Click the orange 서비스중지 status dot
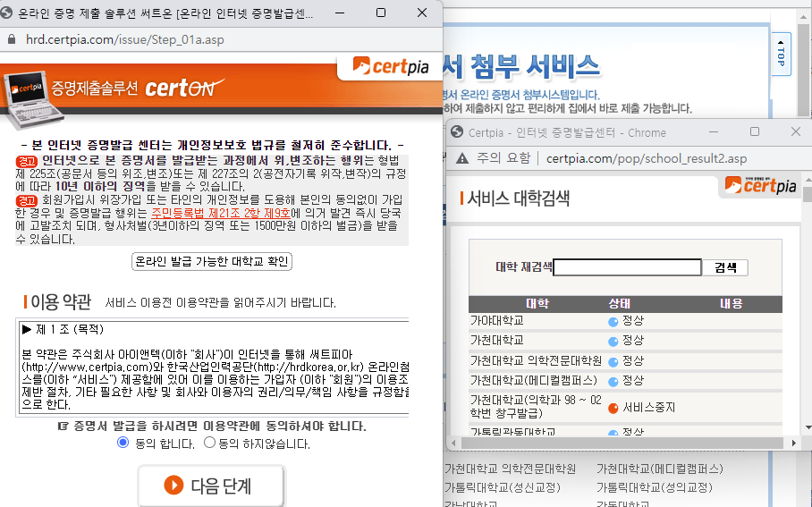 tap(613, 408)
